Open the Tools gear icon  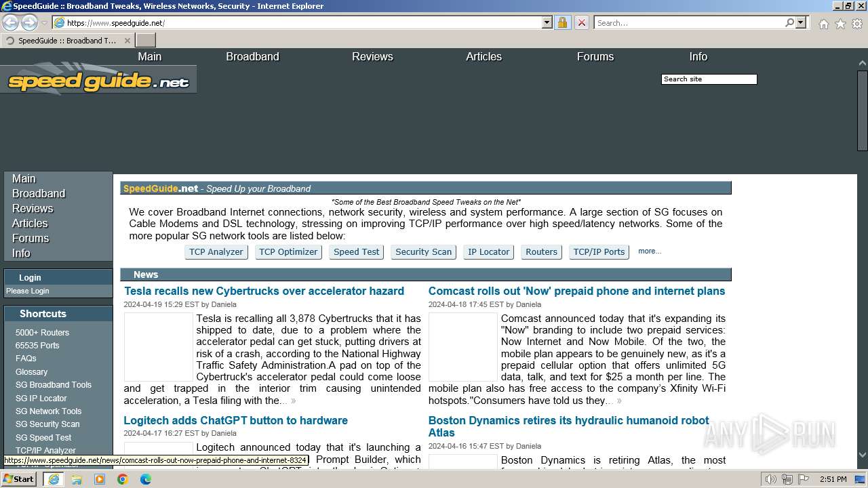coord(857,24)
